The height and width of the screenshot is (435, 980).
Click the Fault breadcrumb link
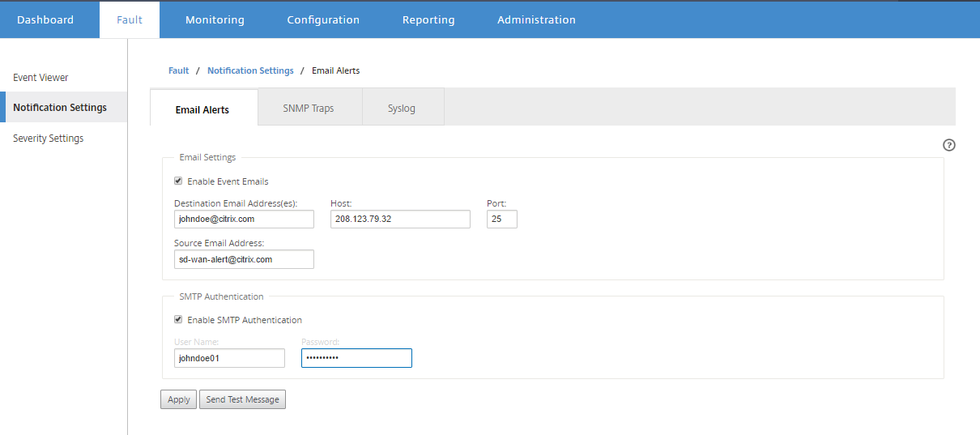click(x=178, y=70)
